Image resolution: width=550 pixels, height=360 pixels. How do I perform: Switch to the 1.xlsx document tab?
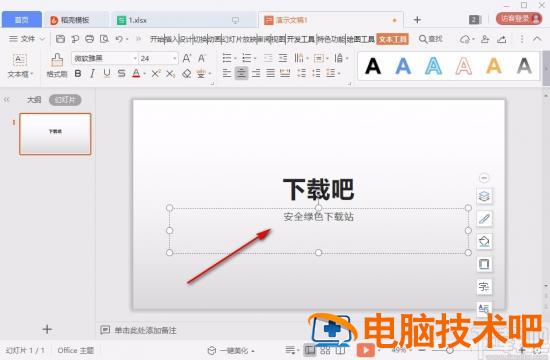point(185,20)
